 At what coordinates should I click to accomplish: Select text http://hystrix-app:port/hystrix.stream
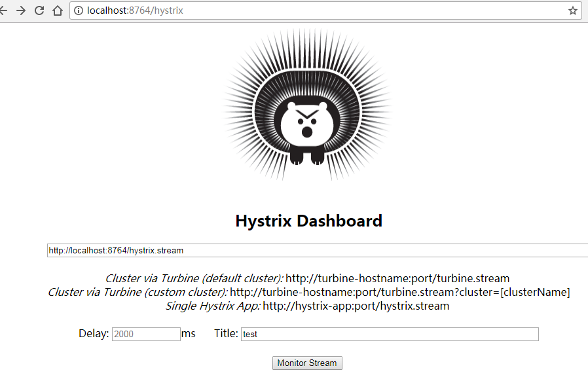tap(356, 306)
